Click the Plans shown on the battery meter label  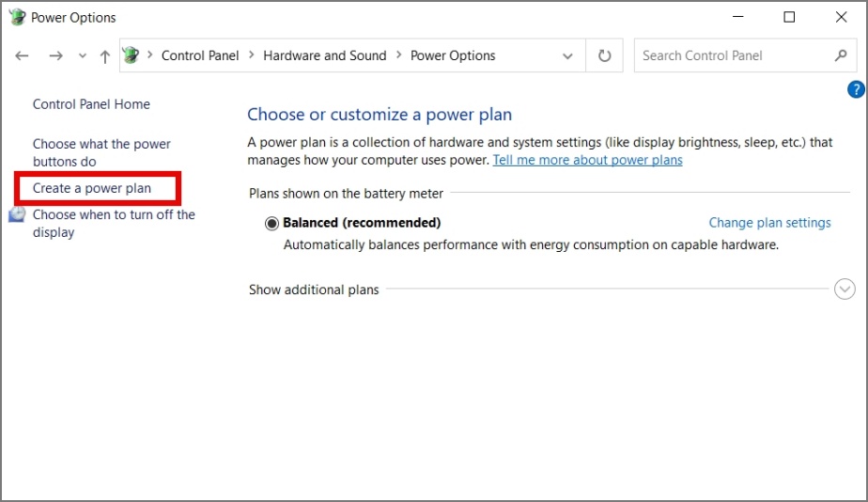[346, 194]
